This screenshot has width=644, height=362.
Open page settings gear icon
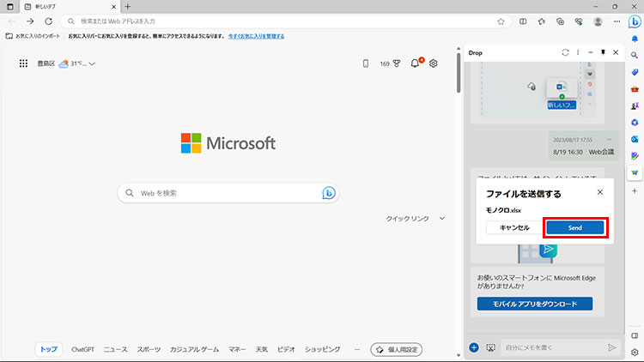click(434, 63)
